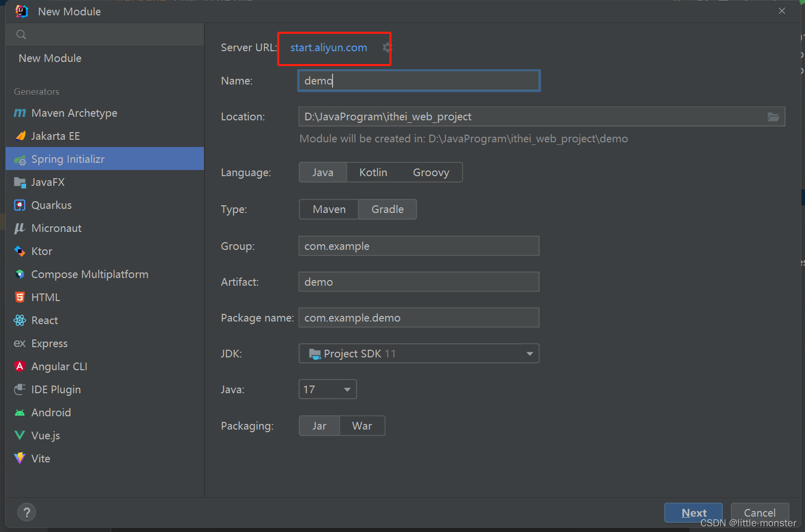The image size is (805, 532).
Task: Select Compose Multiplatform generator
Action: 105,274
